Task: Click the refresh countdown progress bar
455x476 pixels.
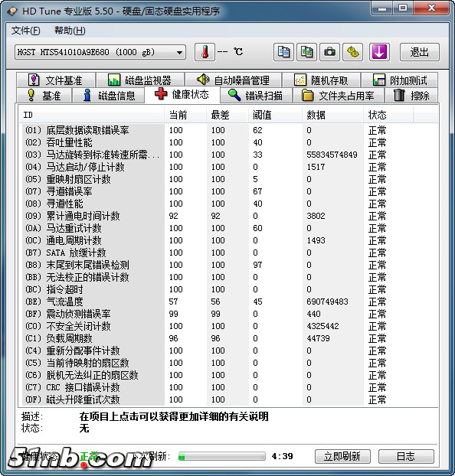Action: (222, 456)
